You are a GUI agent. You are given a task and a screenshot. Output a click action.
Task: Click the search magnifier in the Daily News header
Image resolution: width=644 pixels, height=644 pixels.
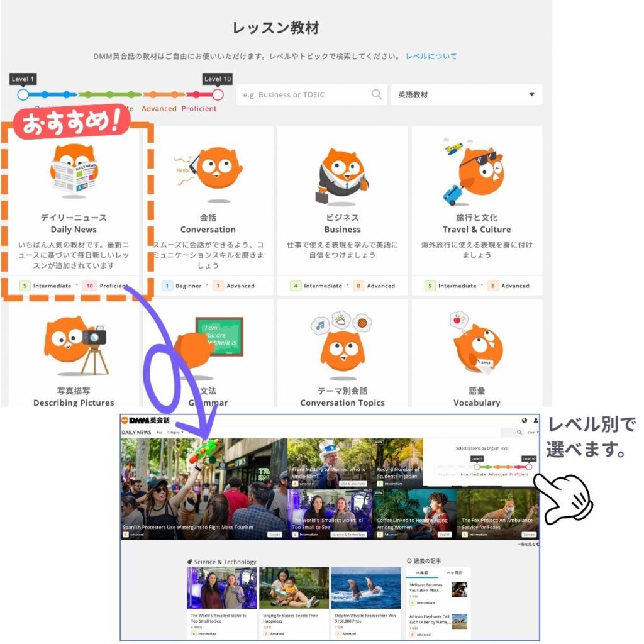[519, 432]
